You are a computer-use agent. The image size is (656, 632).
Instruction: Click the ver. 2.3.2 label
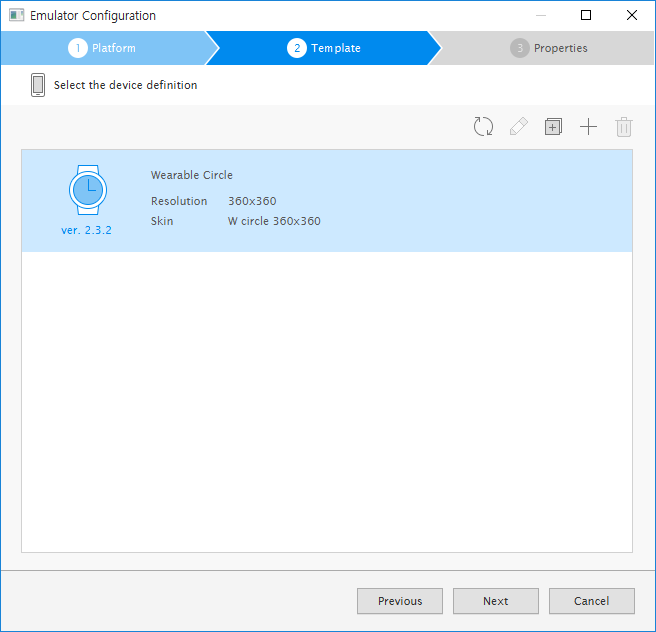86,230
